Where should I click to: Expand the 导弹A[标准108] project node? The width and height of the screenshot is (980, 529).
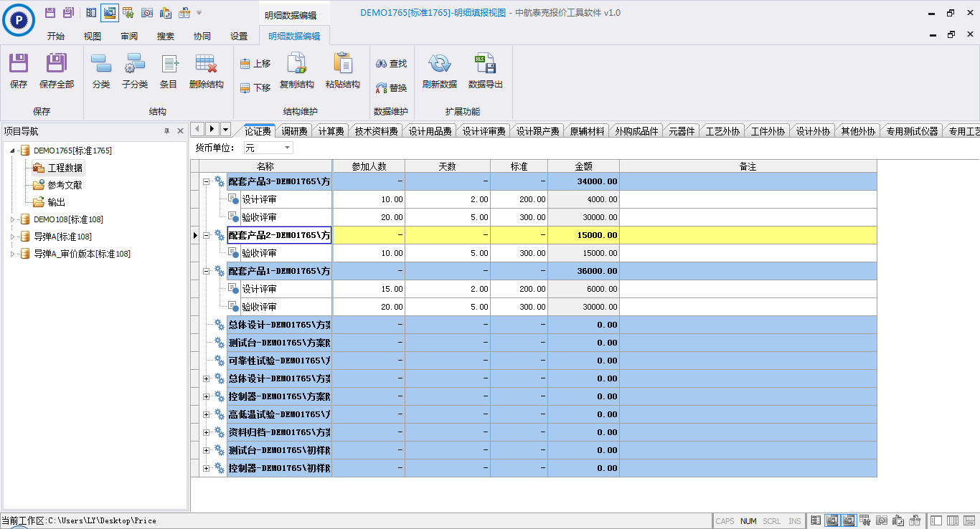click(12, 237)
